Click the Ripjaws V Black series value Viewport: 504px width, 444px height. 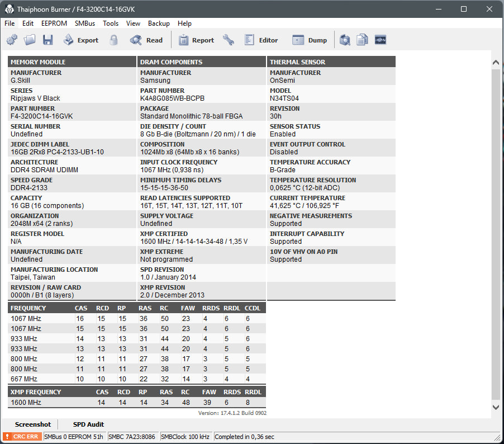pyautogui.click(x=35, y=98)
